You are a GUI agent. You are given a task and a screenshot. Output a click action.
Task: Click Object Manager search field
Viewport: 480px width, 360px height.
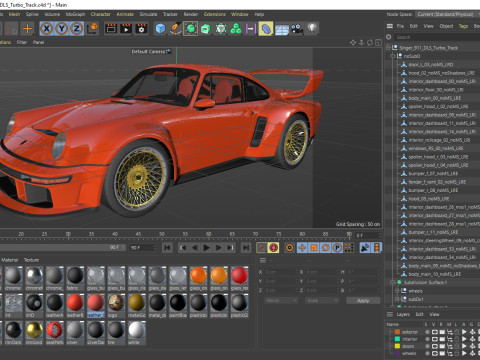tap(437, 37)
